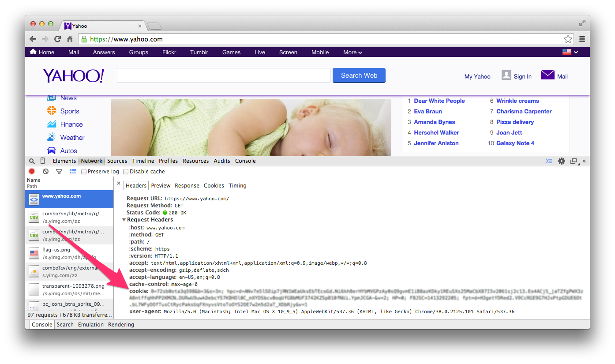Open the Audits panel
The height and width of the screenshot is (364, 615).
222,161
